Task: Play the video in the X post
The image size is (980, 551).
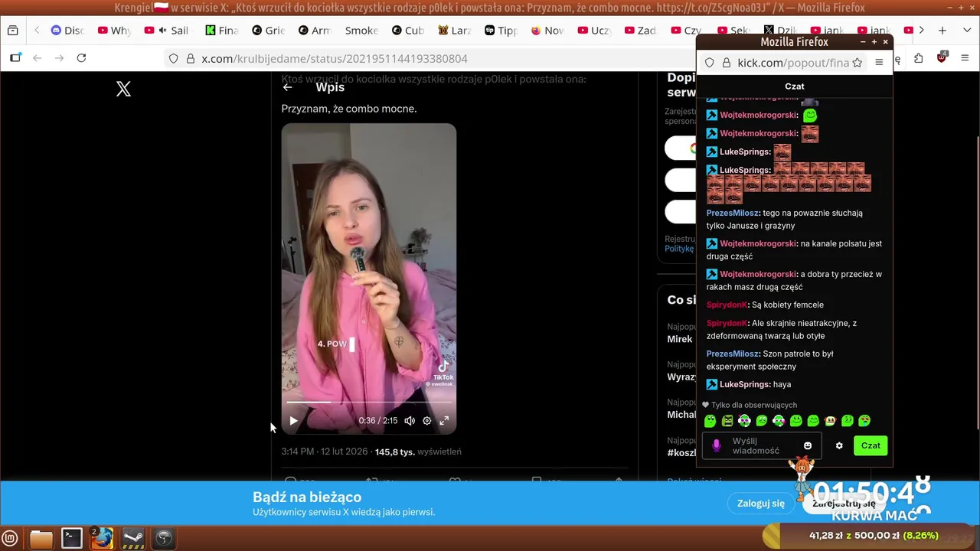Action: click(x=293, y=421)
